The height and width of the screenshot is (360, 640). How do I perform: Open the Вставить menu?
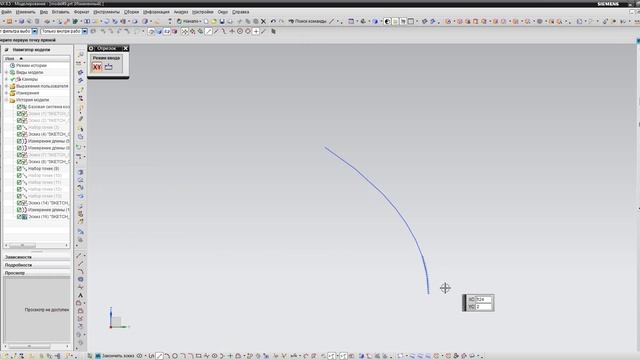(x=60, y=12)
